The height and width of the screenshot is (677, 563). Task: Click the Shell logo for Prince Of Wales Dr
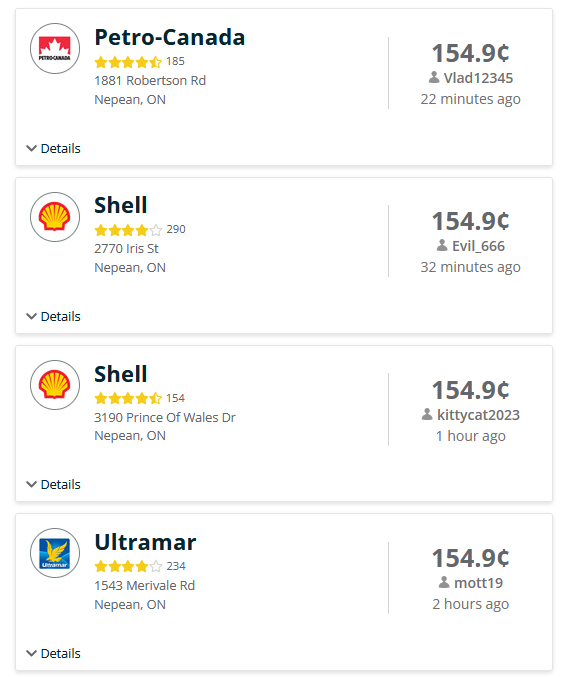(55, 385)
